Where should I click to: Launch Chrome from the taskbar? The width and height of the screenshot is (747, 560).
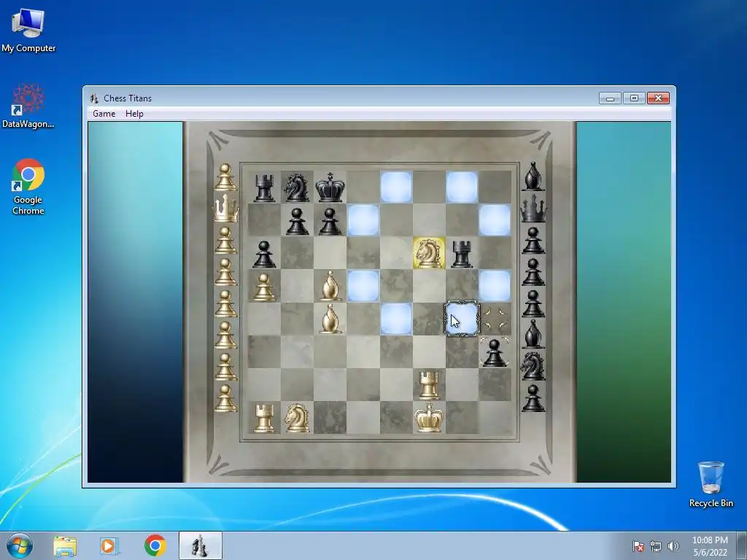click(155, 545)
